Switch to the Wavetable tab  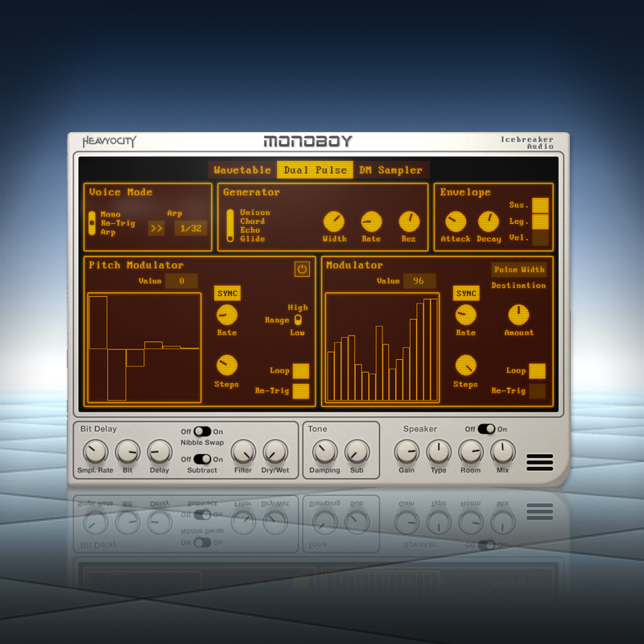point(242,170)
